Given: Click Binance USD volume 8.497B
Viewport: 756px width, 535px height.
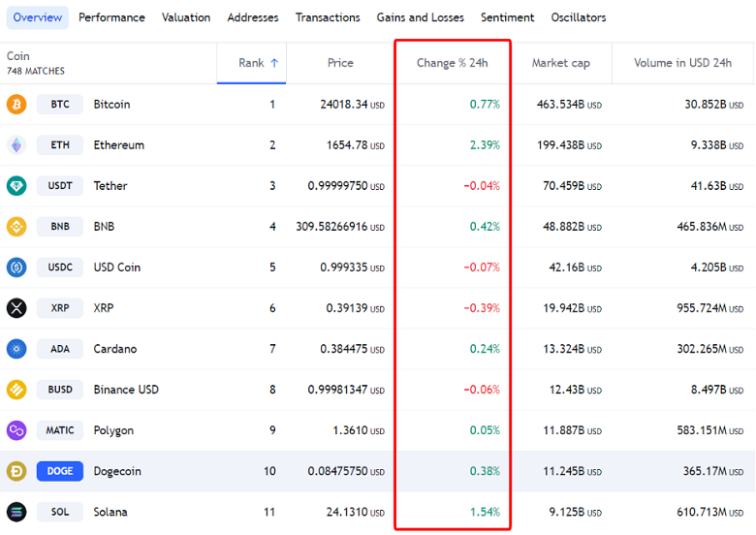Looking at the screenshot, I should click(x=717, y=390).
